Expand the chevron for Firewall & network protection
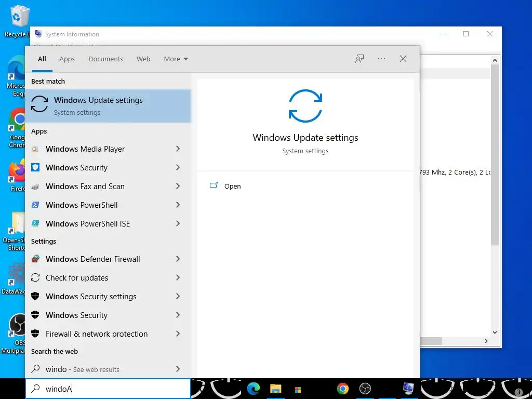The width and height of the screenshot is (532, 399). click(178, 334)
